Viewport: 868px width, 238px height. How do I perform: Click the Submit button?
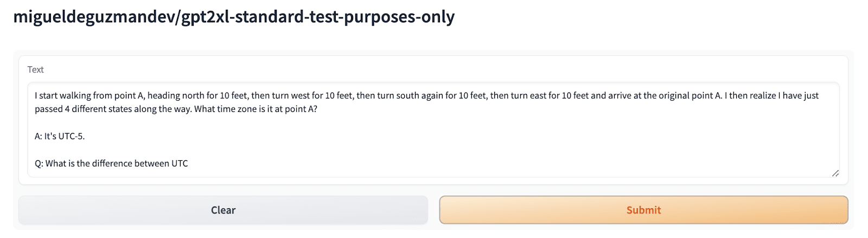643,210
